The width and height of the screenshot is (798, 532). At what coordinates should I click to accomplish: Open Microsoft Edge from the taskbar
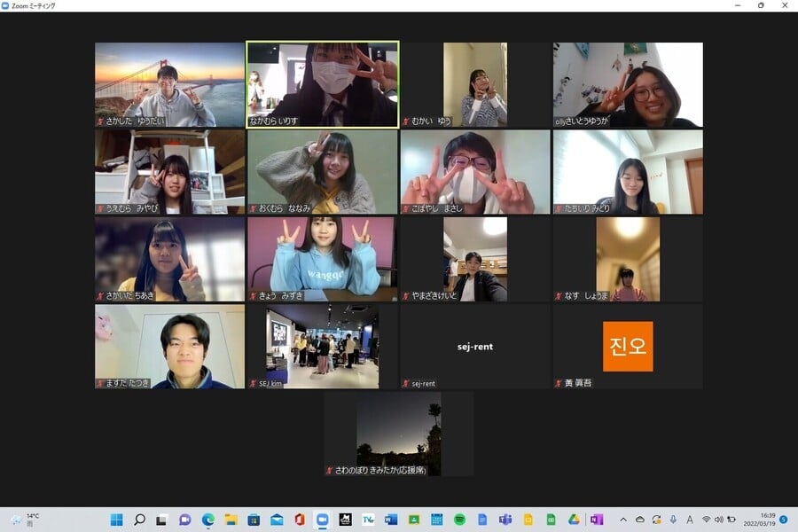[207, 520]
